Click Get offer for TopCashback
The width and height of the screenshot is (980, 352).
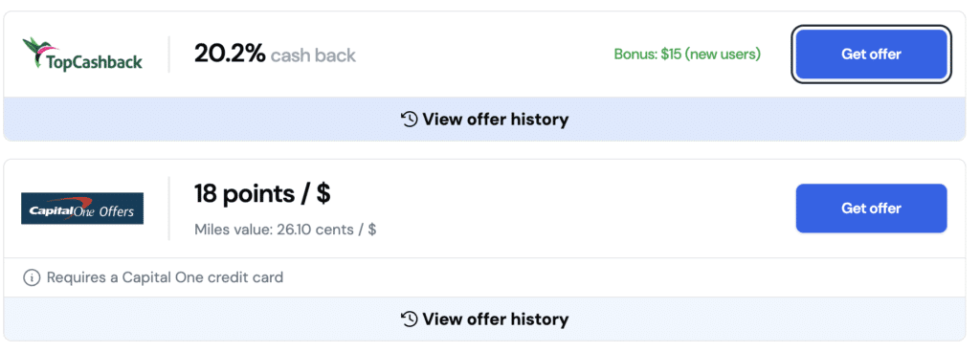point(871,55)
